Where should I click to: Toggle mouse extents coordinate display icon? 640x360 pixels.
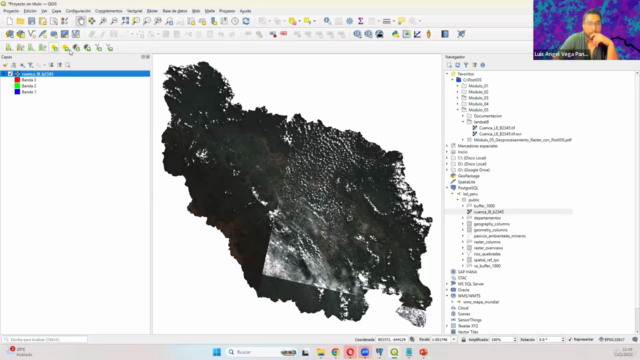(x=412, y=340)
